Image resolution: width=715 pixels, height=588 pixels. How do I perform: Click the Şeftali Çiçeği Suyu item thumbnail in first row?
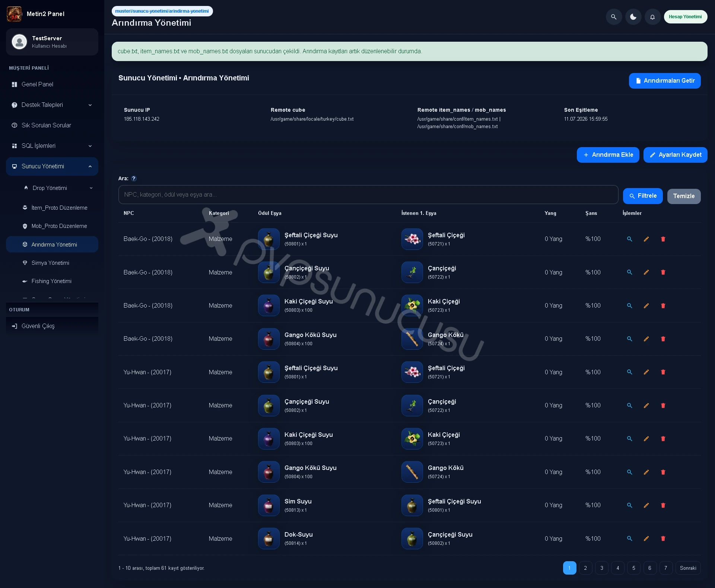pos(268,239)
